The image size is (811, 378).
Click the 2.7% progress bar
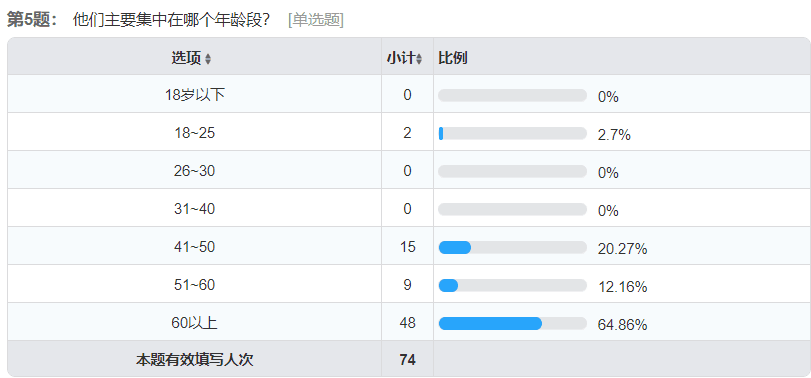pos(513,133)
